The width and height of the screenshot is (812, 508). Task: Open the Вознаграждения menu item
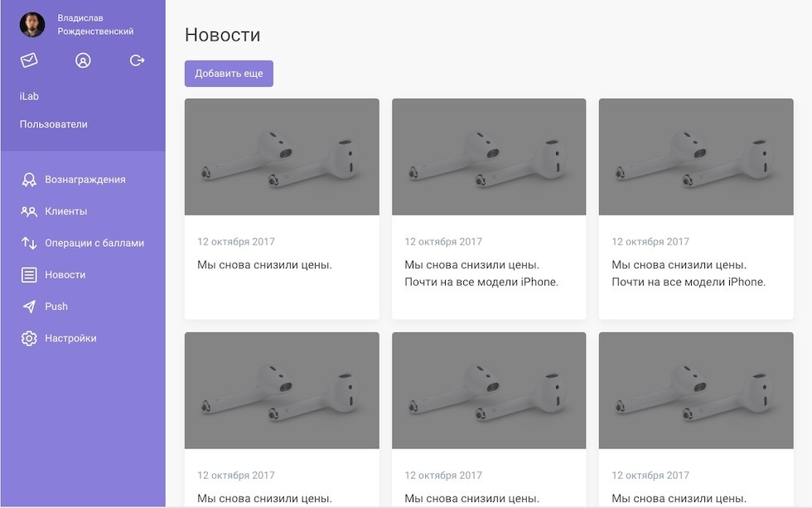[x=85, y=180]
